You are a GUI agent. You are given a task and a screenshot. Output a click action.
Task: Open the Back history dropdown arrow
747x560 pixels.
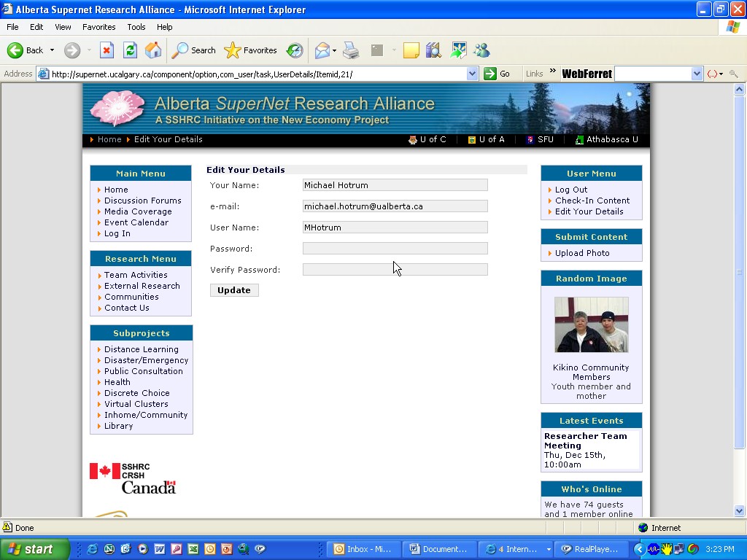click(52, 50)
